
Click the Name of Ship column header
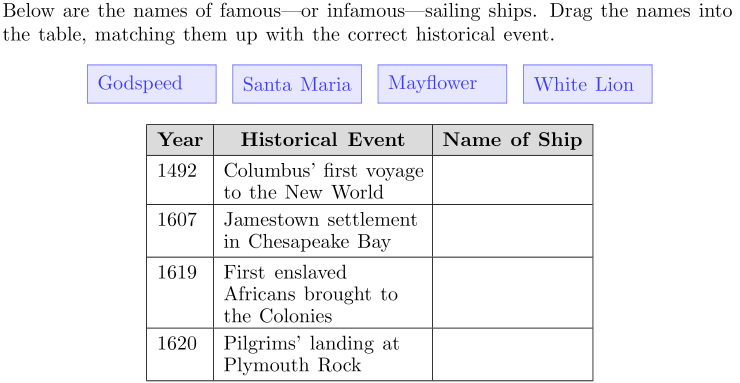pos(513,140)
